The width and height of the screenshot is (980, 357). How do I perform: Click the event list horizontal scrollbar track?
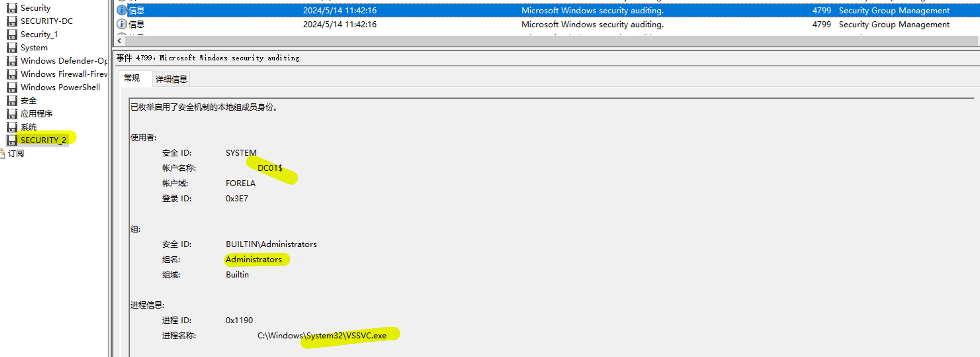(551, 41)
